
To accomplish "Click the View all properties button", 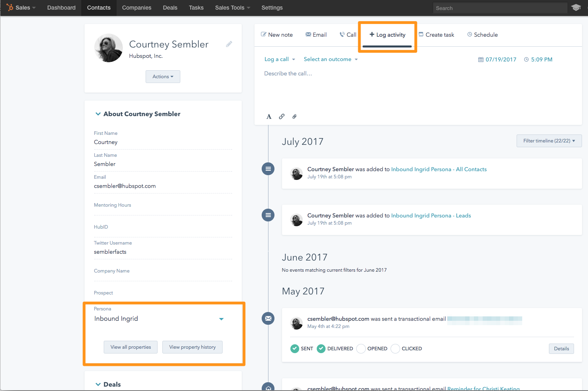I will coord(131,347).
